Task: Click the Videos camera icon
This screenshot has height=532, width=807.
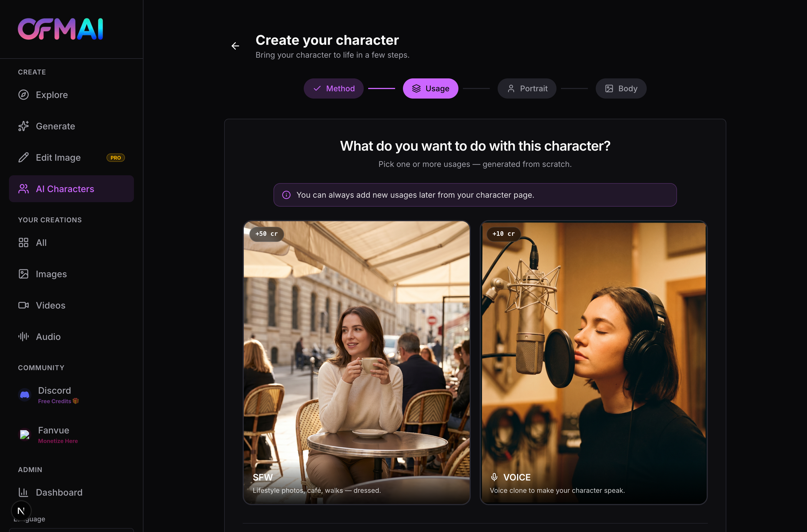Action: point(24,305)
